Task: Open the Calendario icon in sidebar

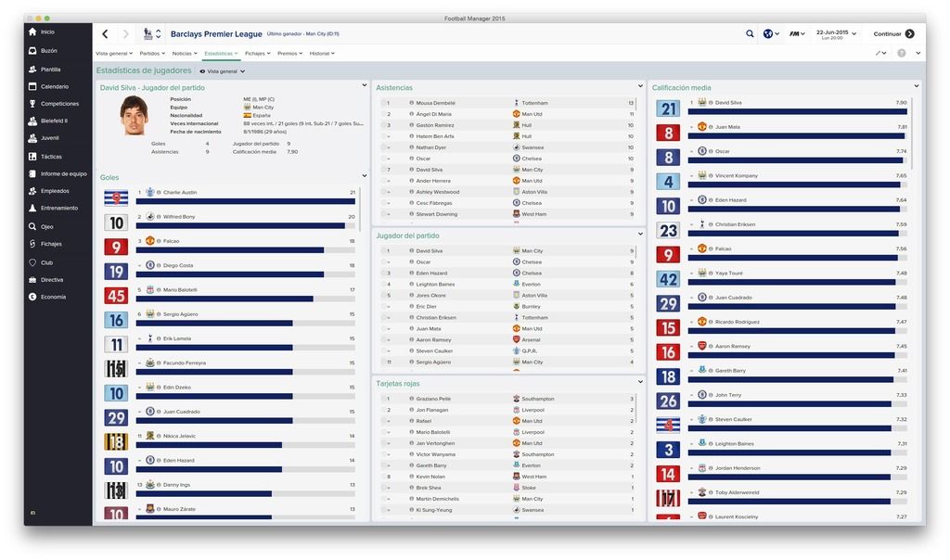Action: coord(32,86)
